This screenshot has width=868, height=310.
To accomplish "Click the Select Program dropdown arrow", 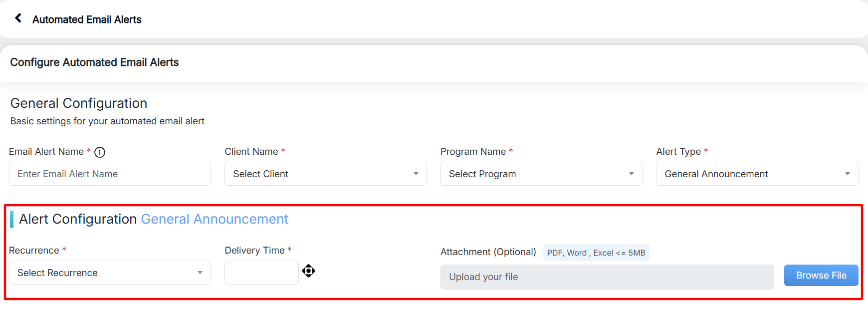I will click(631, 174).
